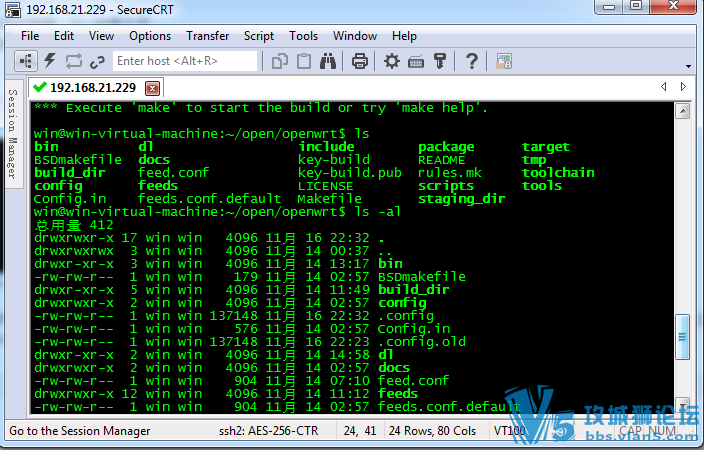Image resolution: width=704 pixels, height=450 pixels.
Task: Click the public key assistant icon
Action: (x=440, y=61)
